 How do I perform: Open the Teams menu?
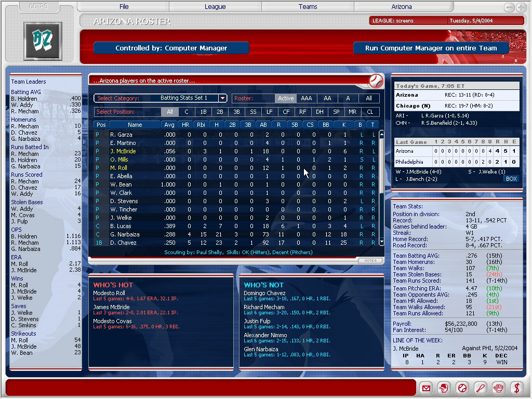pos(308,6)
